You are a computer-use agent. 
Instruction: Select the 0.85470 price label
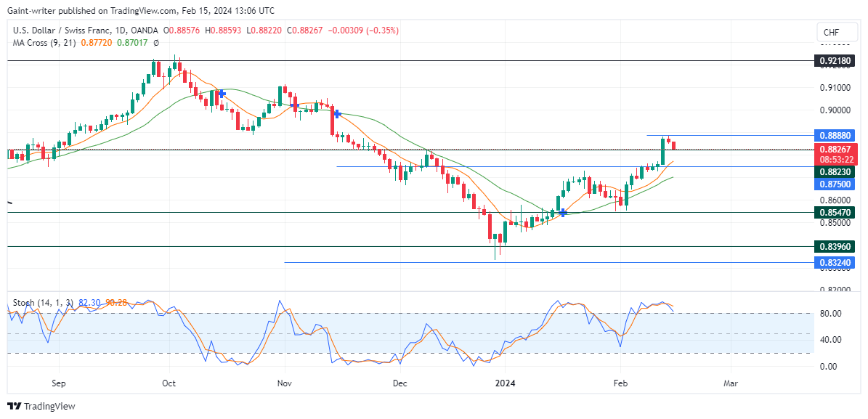[x=835, y=212]
